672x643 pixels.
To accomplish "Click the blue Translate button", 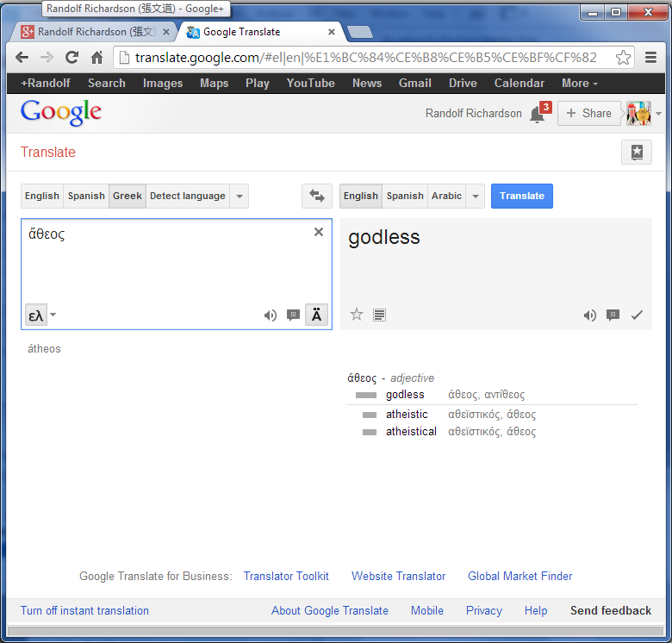I will point(521,196).
